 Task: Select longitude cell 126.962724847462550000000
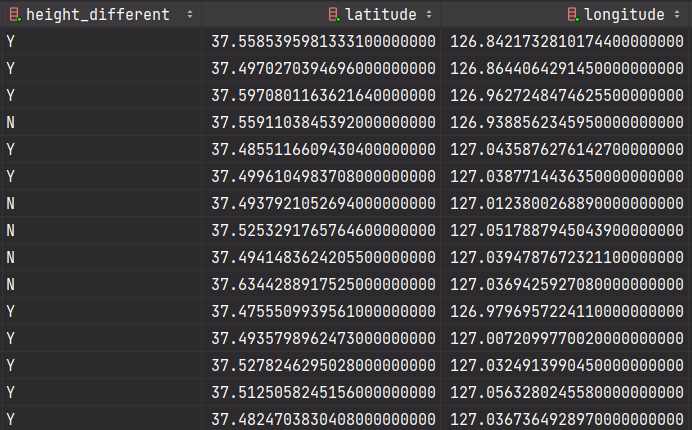click(566, 95)
